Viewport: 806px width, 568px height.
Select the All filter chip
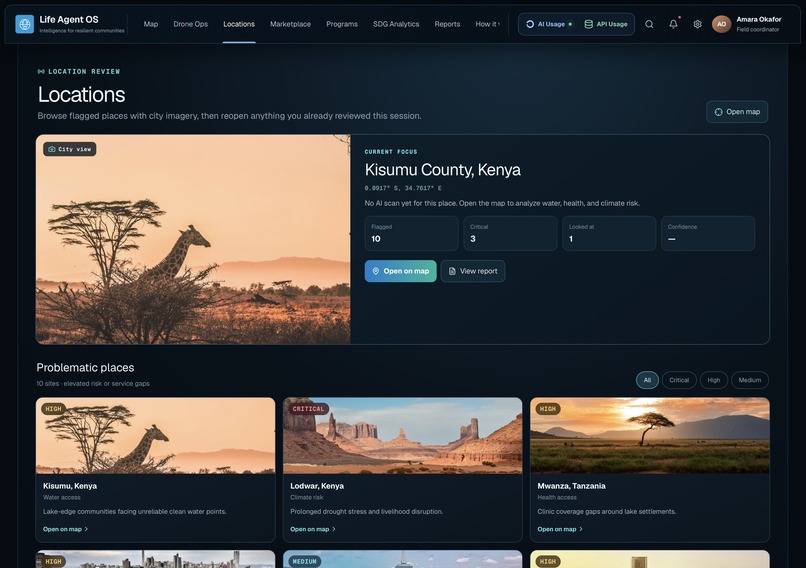pos(647,380)
